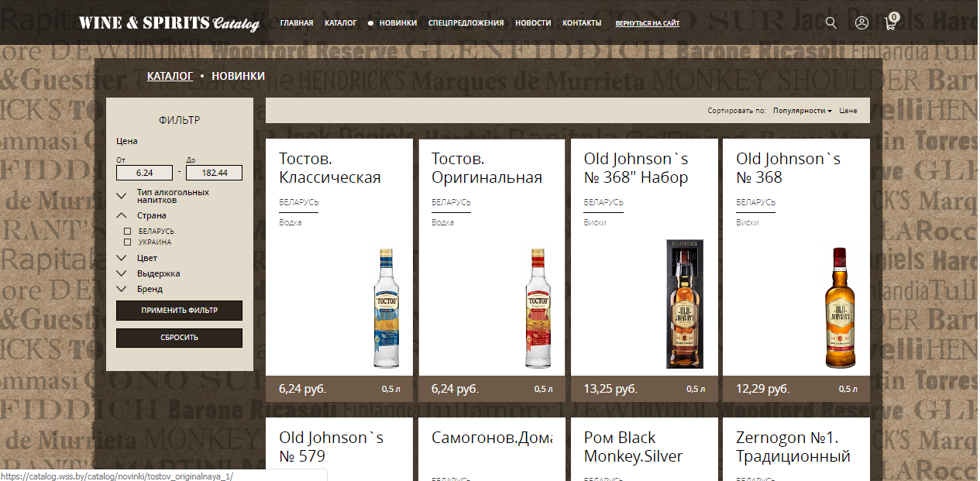Click the Сбросить button
The image size is (980, 481).
click(179, 338)
